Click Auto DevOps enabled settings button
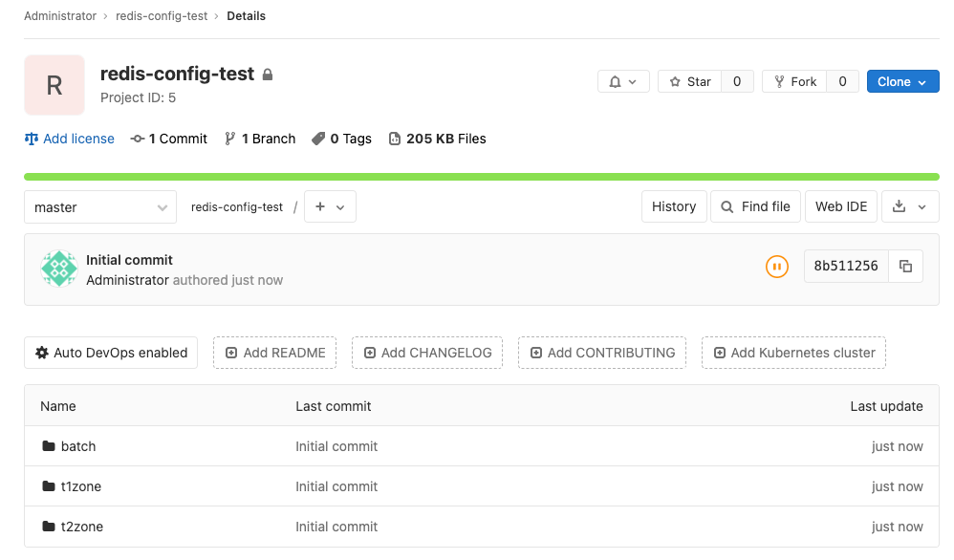This screenshot has height=560, width=954. pos(111,353)
